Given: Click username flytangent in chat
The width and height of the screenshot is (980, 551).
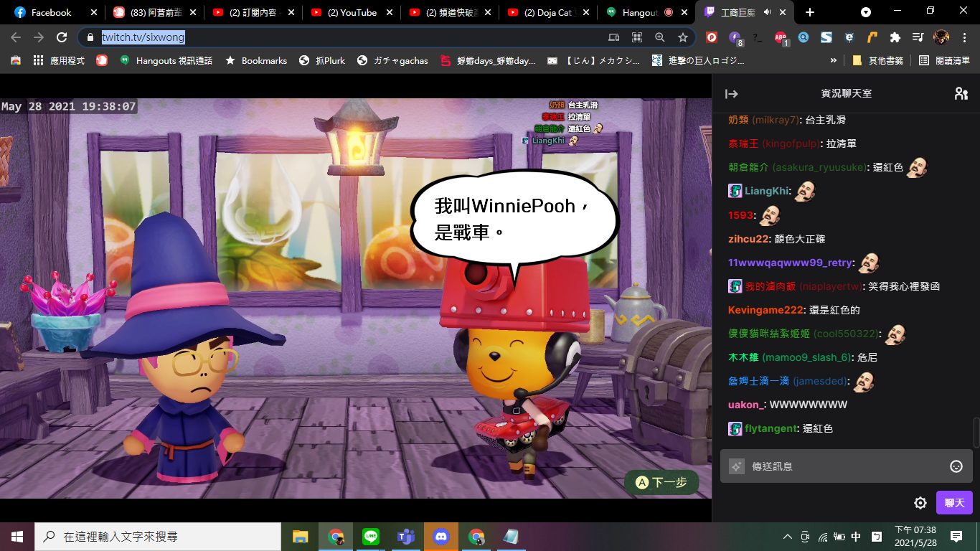Looking at the screenshot, I should tap(771, 428).
